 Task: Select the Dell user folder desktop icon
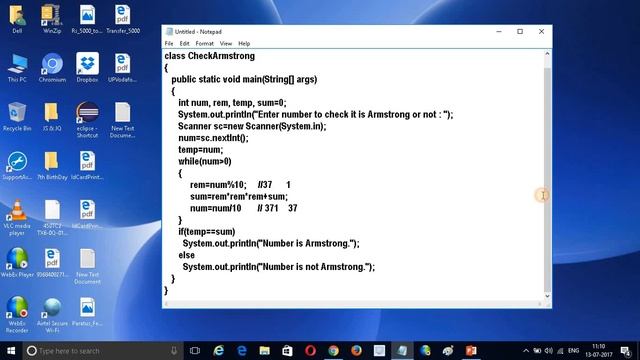tap(17, 19)
